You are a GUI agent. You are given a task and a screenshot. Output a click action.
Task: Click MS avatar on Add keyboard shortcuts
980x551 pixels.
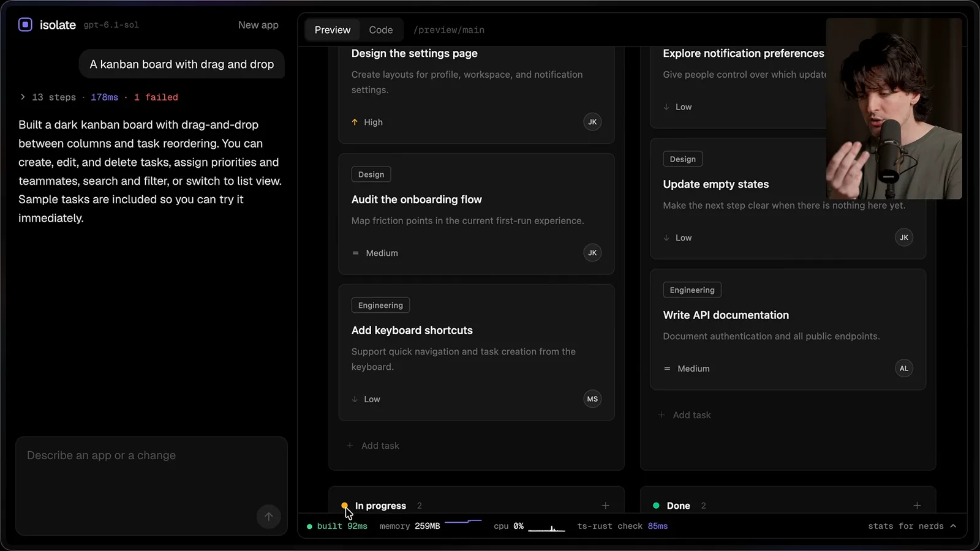click(592, 399)
